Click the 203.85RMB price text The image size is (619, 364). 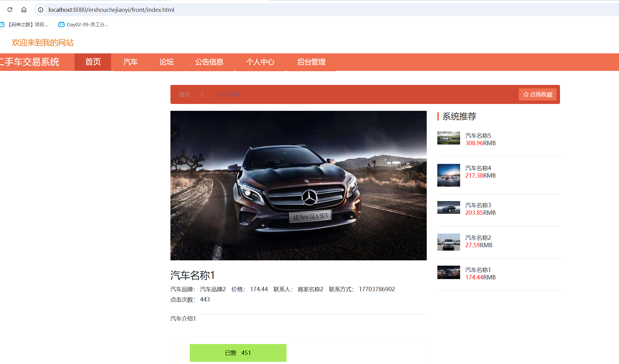(x=480, y=213)
